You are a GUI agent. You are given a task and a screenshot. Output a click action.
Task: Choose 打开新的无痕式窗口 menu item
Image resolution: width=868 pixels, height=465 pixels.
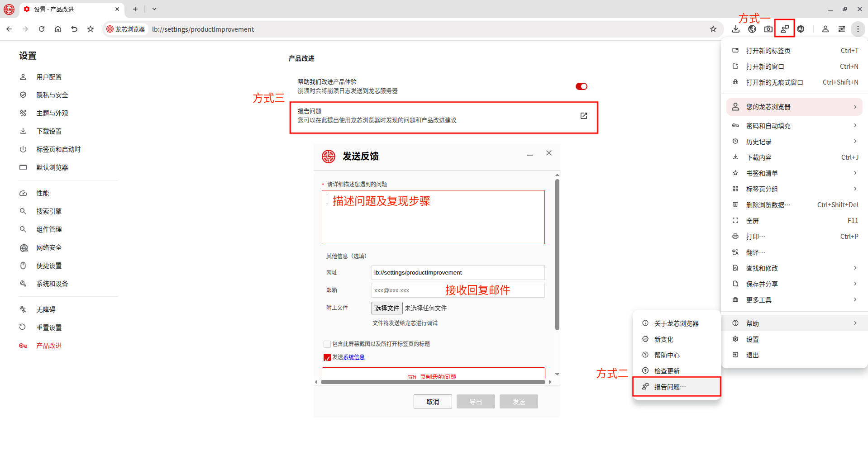tap(774, 82)
